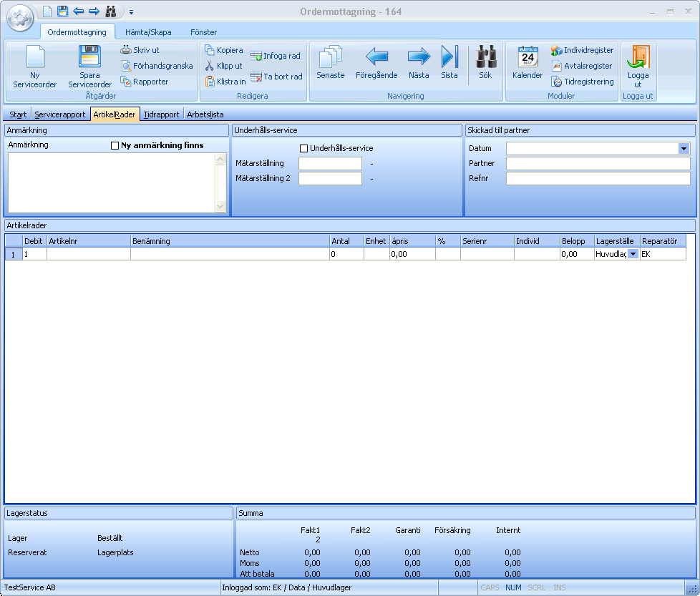
Task: Click the gear application menu orb
Action: [x=20, y=18]
